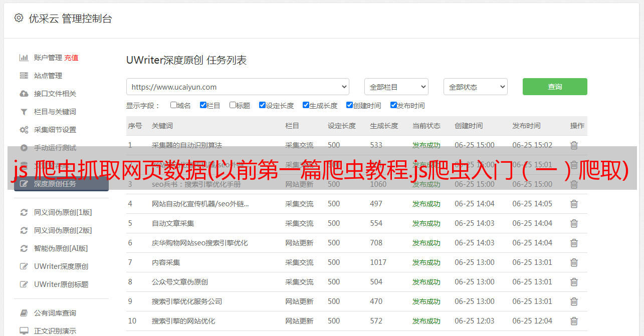Delete task 采集器的自动识别算法 with trash icon

pyautogui.click(x=574, y=145)
